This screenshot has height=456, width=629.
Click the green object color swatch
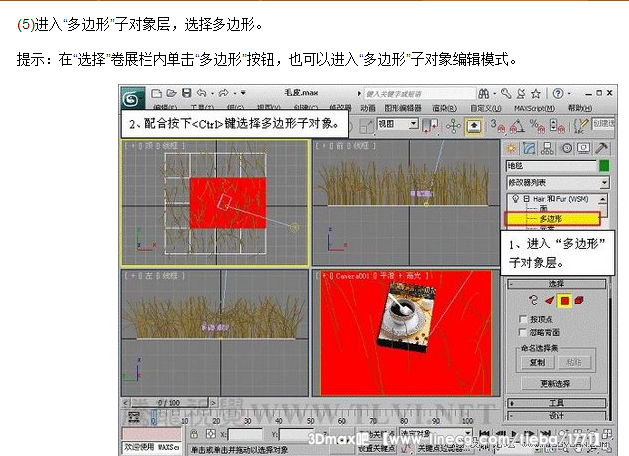click(x=604, y=166)
